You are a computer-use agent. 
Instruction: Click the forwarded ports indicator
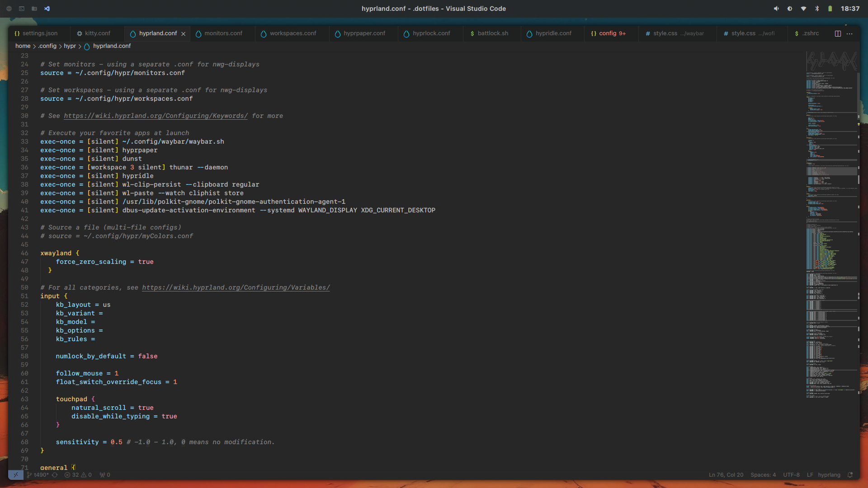pyautogui.click(x=104, y=475)
